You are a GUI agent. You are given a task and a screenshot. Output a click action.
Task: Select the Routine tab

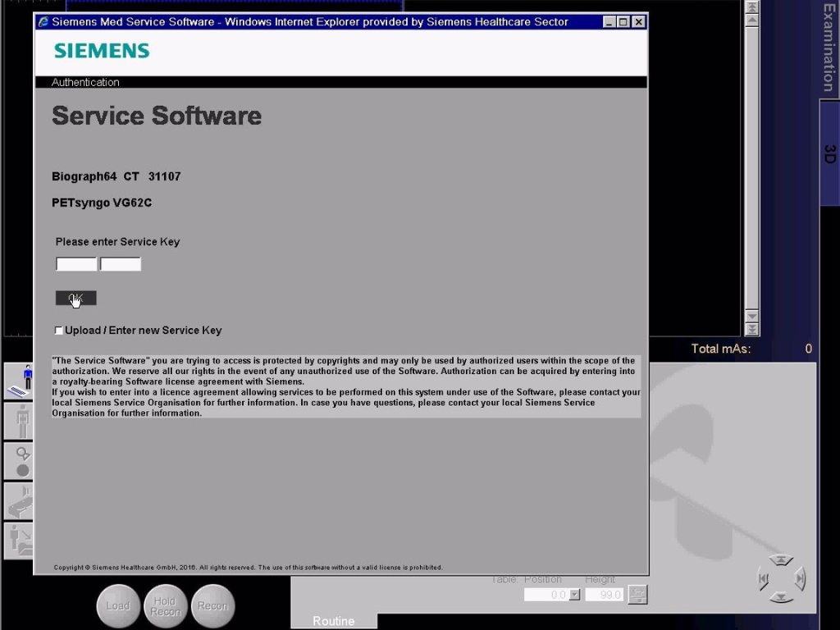(x=333, y=621)
